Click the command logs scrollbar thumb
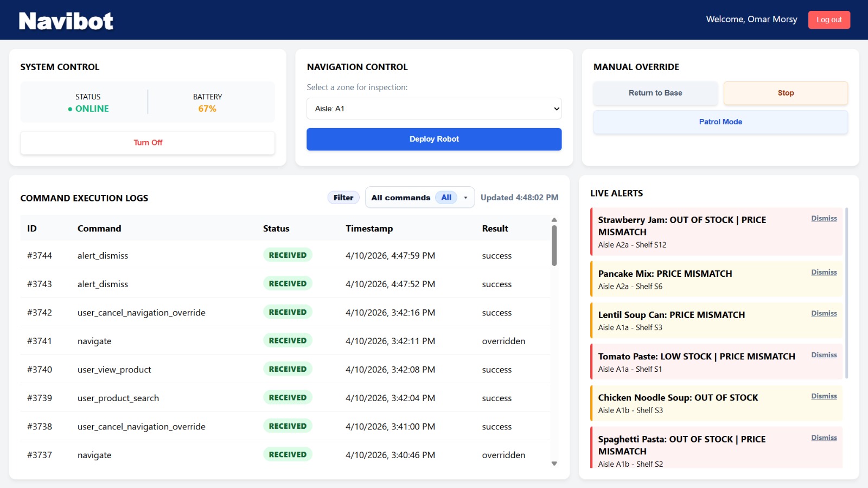 (x=554, y=245)
